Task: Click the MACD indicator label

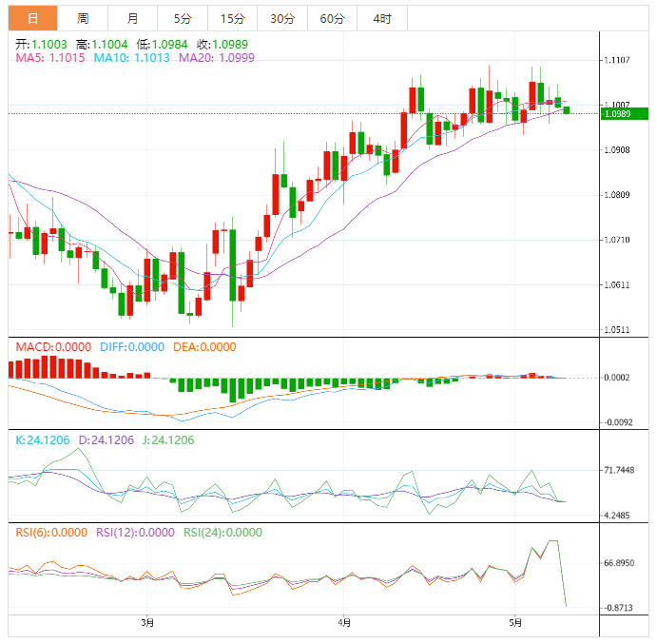Action: coord(53,347)
